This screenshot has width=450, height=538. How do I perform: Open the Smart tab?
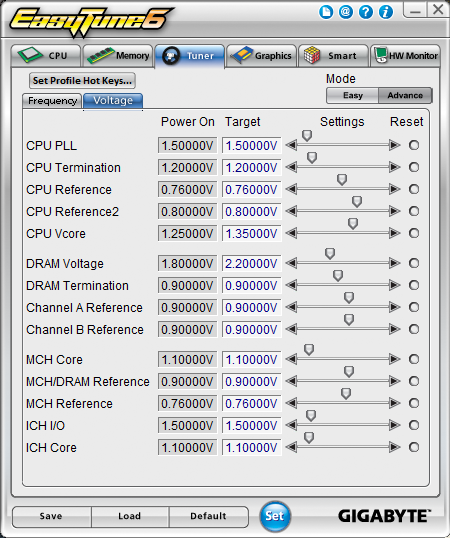click(x=333, y=56)
